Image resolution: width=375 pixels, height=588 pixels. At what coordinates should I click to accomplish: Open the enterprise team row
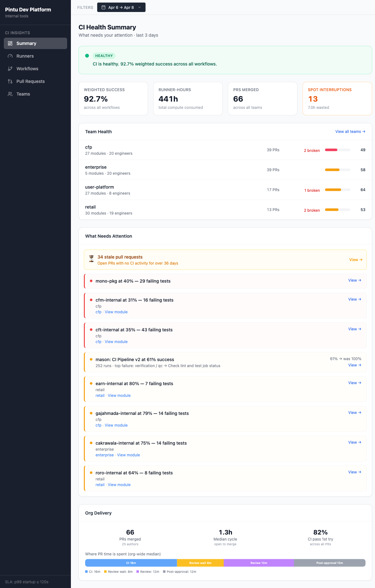[225, 170]
